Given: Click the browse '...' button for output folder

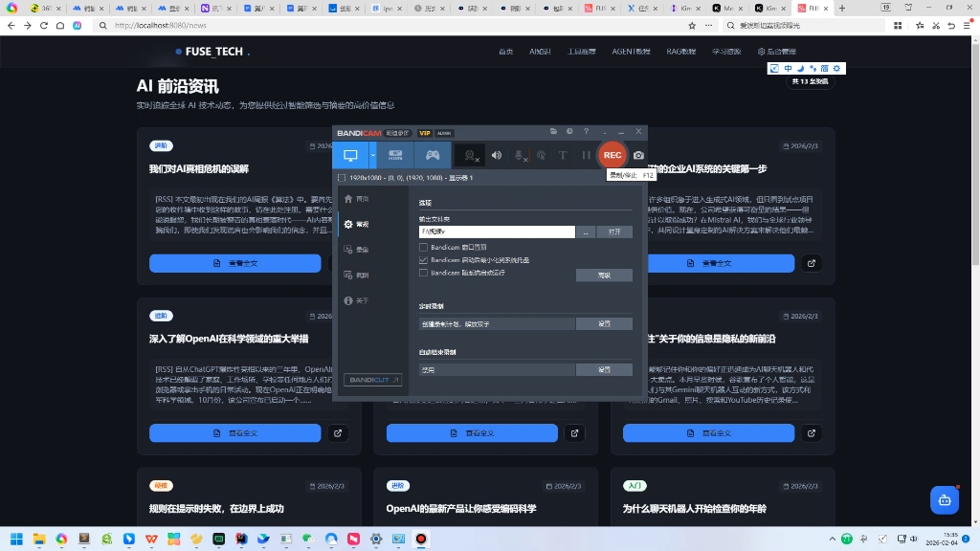Looking at the screenshot, I should coord(586,231).
